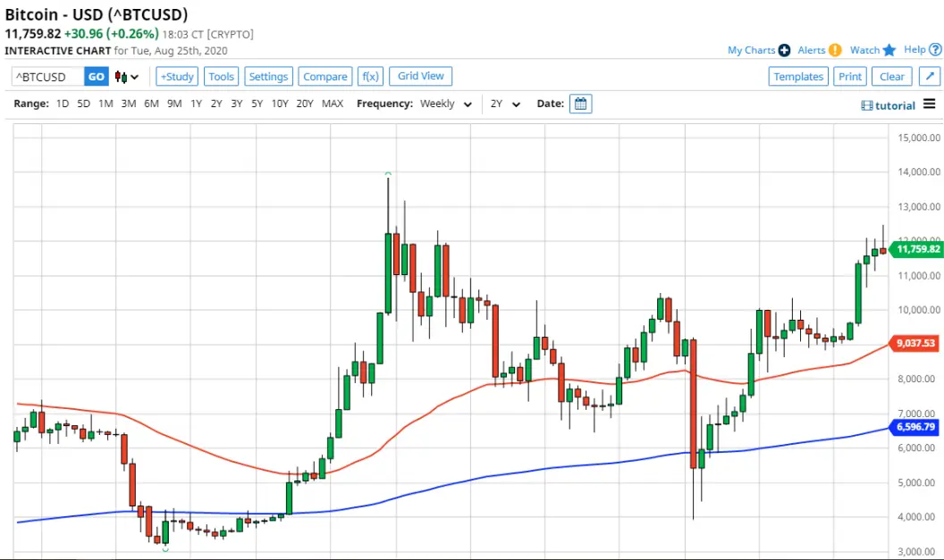This screenshot has height=560, width=944.
Task: Click the GO button beside symbol field
Action: (97, 77)
